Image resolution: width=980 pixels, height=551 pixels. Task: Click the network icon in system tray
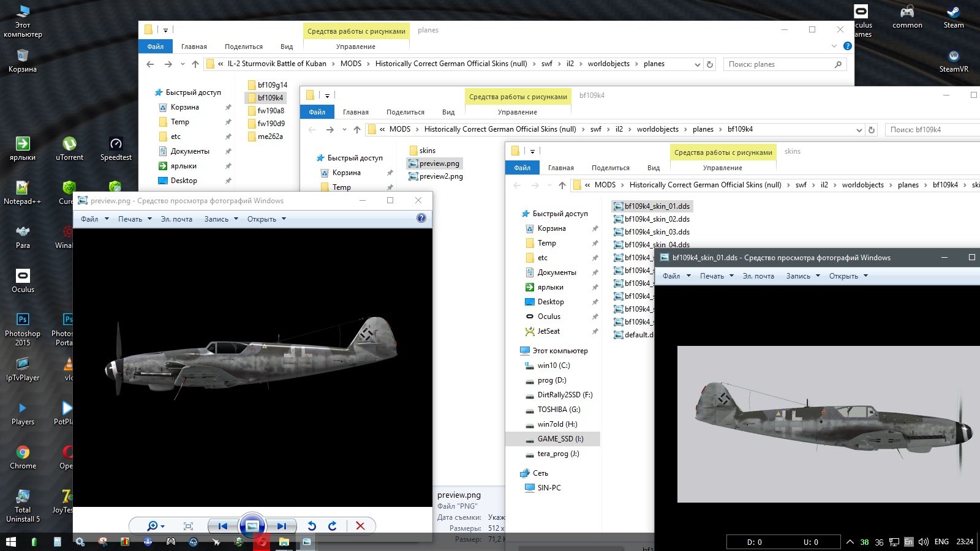coord(894,542)
